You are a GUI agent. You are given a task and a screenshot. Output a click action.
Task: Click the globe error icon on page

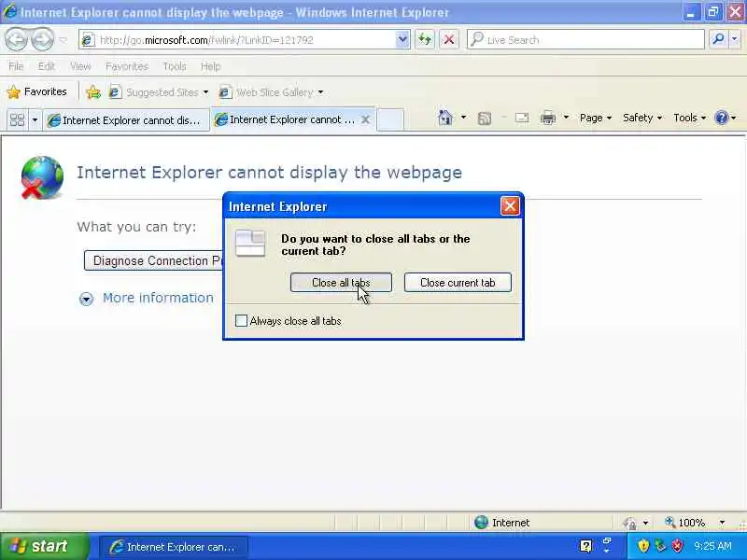click(42, 177)
